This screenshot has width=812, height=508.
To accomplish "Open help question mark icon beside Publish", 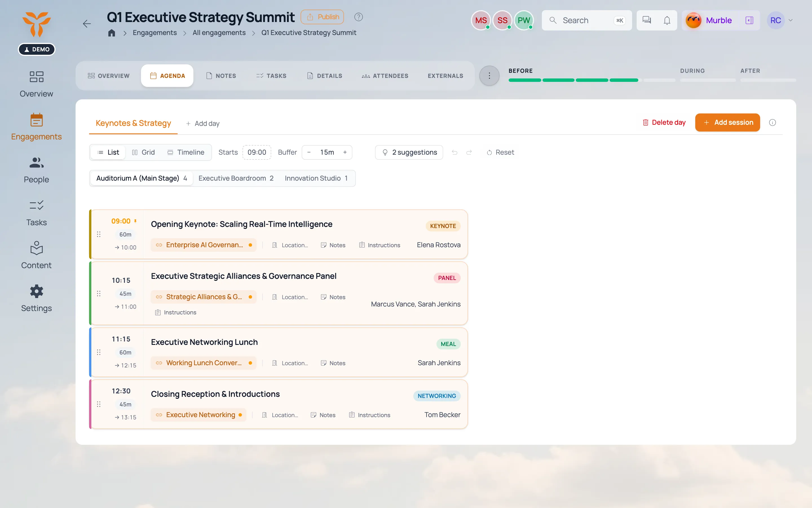I will 358,17.
